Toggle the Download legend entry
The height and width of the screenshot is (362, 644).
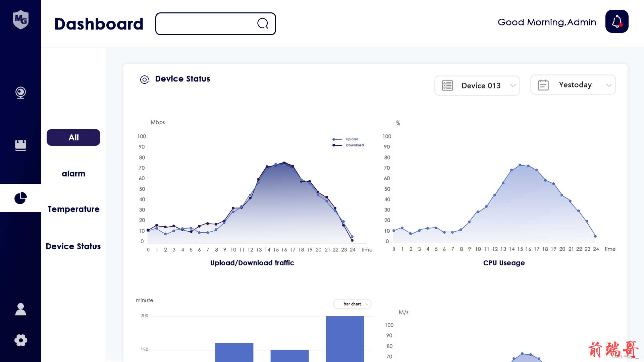click(348, 145)
